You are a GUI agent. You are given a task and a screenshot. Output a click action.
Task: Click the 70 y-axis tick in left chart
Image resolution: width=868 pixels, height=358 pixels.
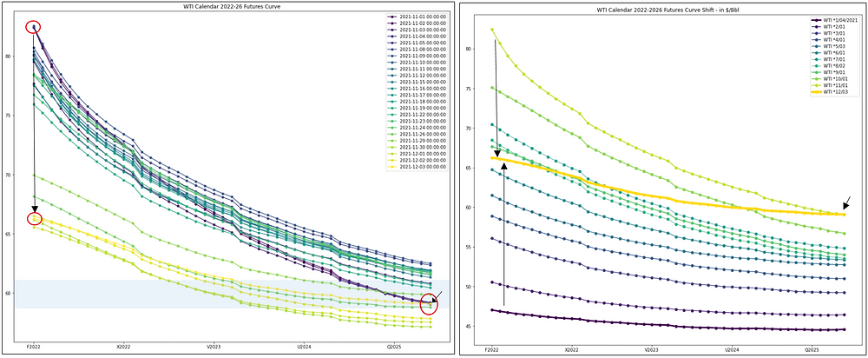(x=9, y=175)
